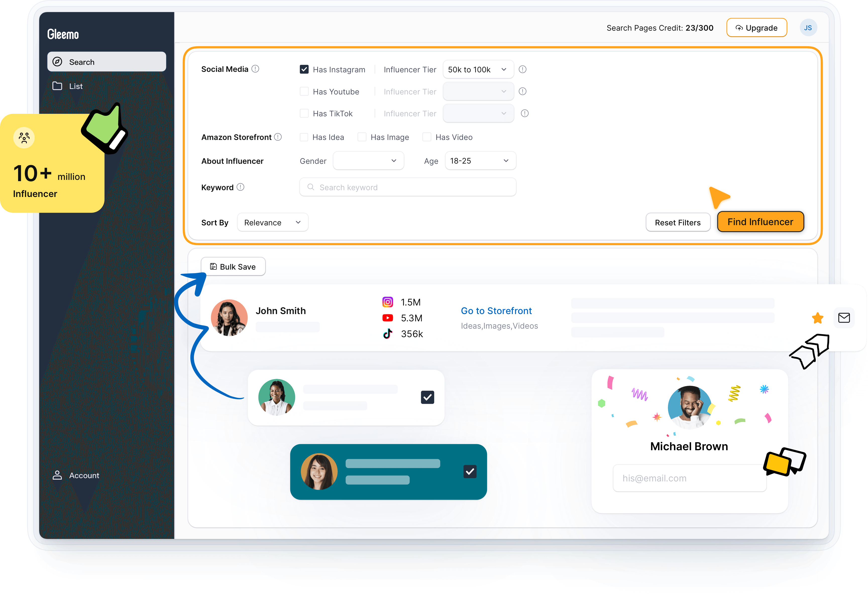868x603 pixels.
Task: Click the Reset Filters button
Action: pos(677,222)
